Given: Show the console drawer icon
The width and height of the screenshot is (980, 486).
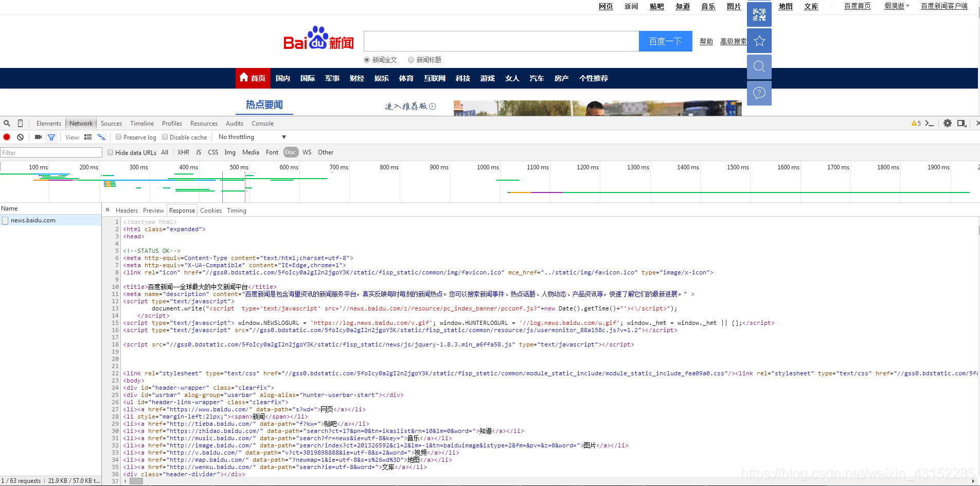Looking at the screenshot, I should click(x=929, y=124).
